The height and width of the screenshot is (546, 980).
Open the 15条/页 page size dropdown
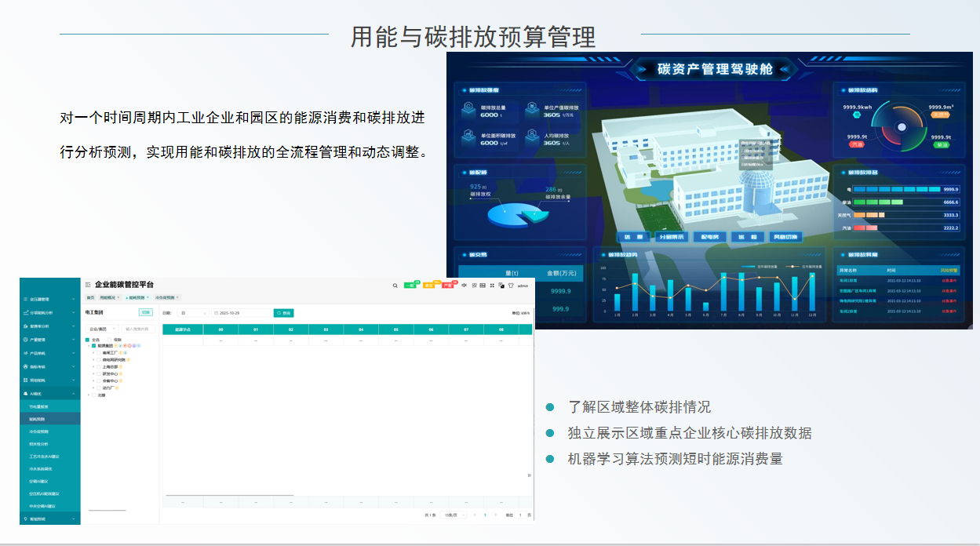pos(451,515)
